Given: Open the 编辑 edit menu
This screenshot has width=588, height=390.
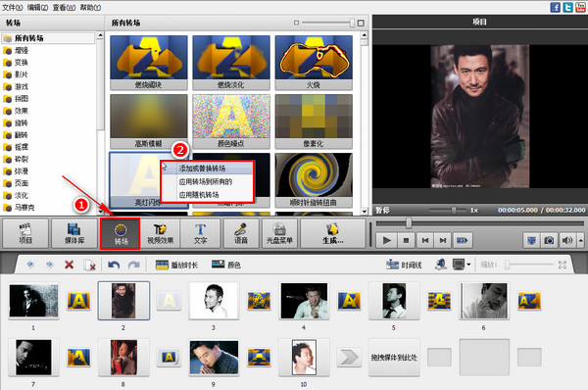Looking at the screenshot, I should (x=37, y=7).
